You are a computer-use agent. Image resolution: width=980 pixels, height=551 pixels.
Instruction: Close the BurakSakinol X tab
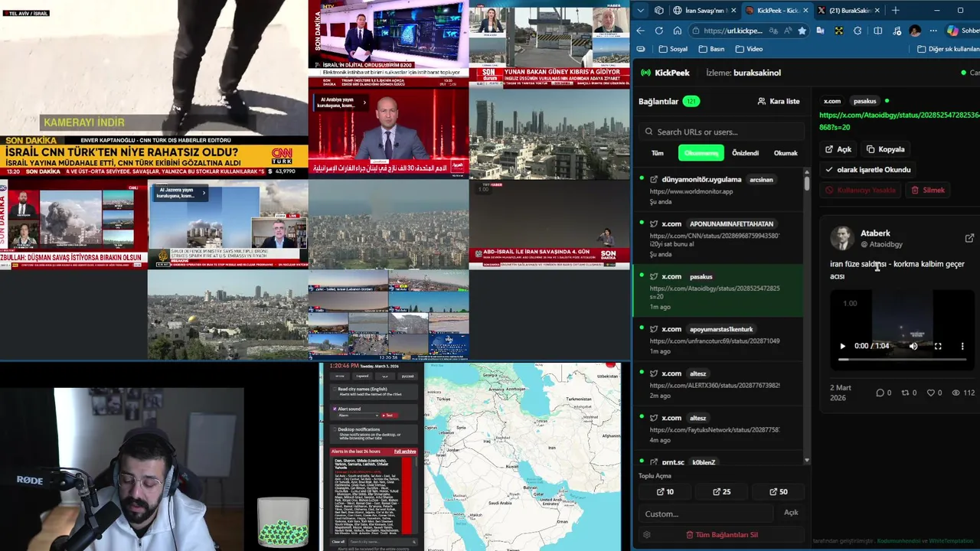pyautogui.click(x=877, y=11)
